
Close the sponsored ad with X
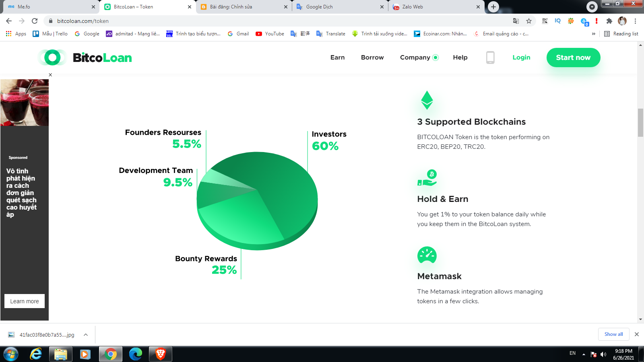click(50, 75)
